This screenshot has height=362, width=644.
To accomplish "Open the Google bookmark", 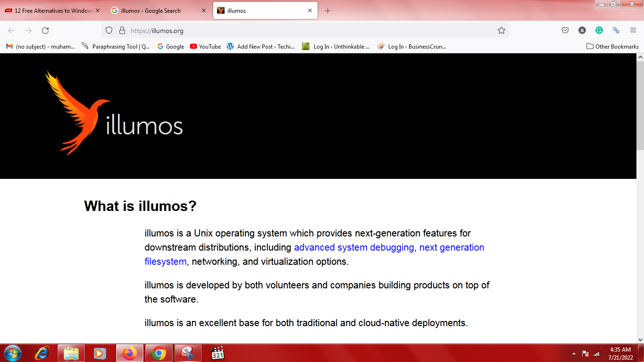I will tap(170, 47).
